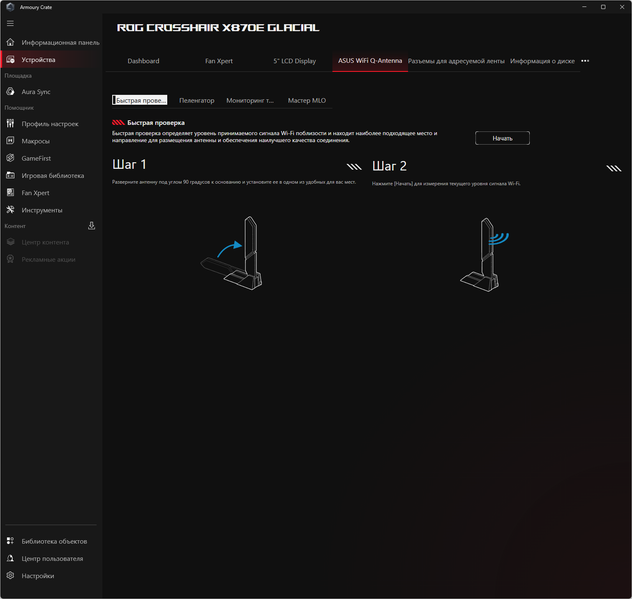Open the Настройки gear icon
Viewport: 632px width, 599px height.
(x=10, y=575)
